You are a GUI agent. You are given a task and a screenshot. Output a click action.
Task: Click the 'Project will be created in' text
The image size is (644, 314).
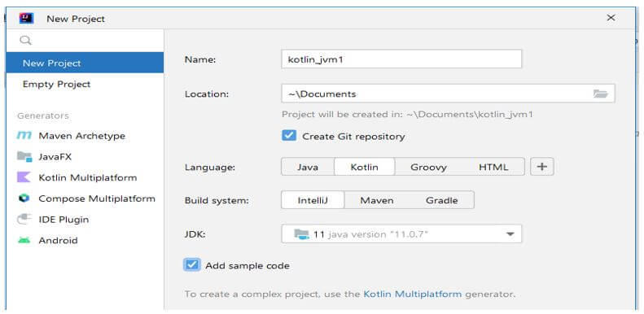click(x=407, y=114)
